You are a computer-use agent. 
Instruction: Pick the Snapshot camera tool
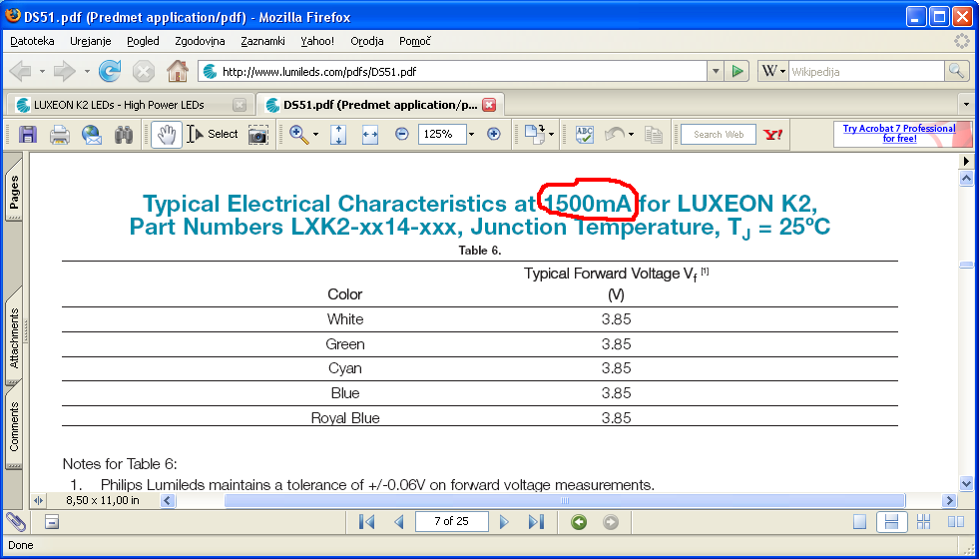tap(258, 135)
